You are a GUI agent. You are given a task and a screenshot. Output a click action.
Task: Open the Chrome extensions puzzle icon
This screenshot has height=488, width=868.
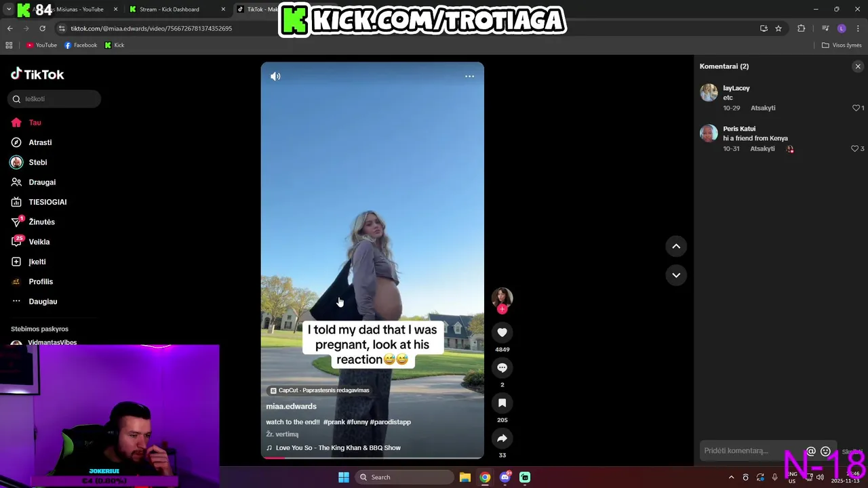[x=802, y=28]
